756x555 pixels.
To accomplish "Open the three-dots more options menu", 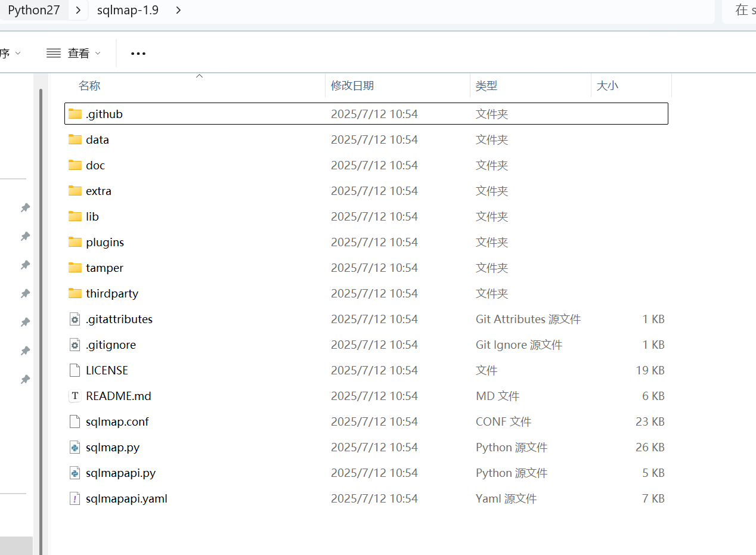I will pyautogui.click(x=138, y=54).
